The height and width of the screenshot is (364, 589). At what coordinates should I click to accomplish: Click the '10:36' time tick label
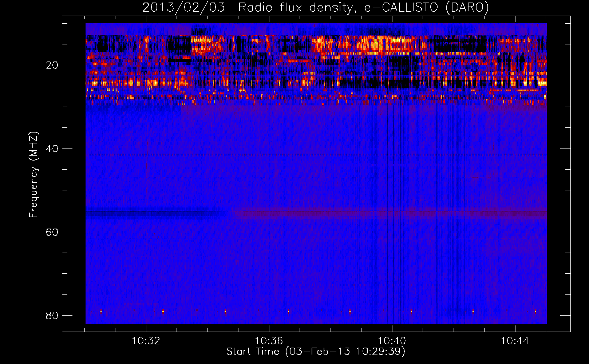[x=269, y=341]
